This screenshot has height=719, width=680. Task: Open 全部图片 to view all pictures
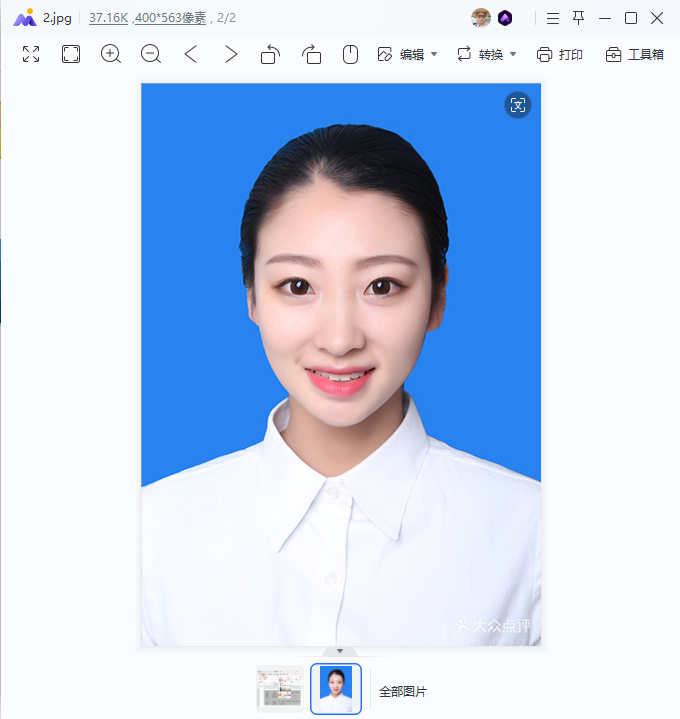coord(403,691)
